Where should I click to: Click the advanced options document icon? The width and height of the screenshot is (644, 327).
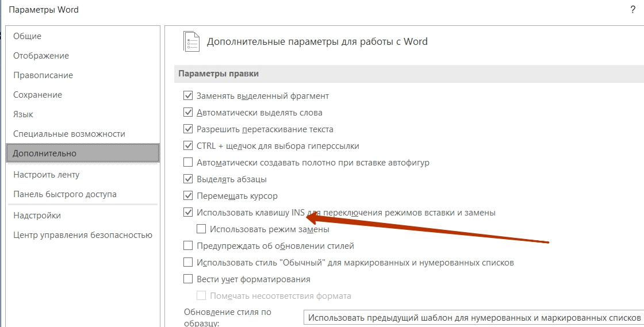(191, 41)
